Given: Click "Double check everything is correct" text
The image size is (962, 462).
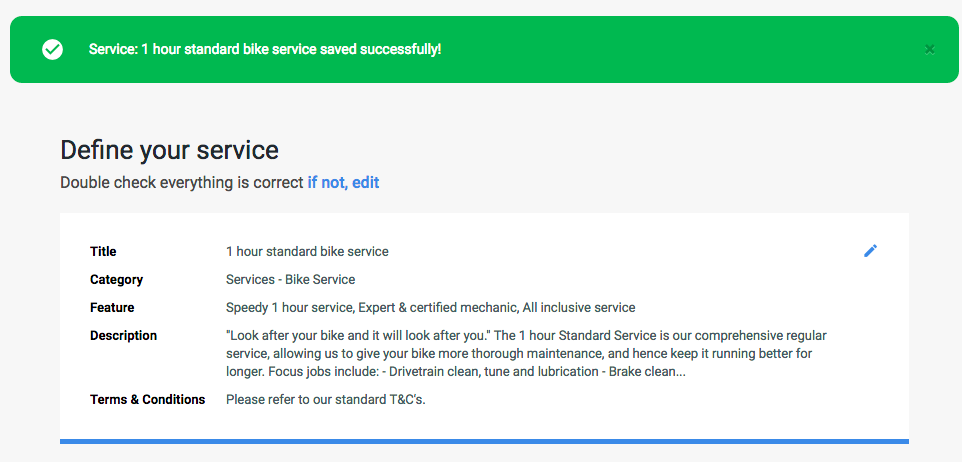Looking at the screenshot, I should pos(182,183).
